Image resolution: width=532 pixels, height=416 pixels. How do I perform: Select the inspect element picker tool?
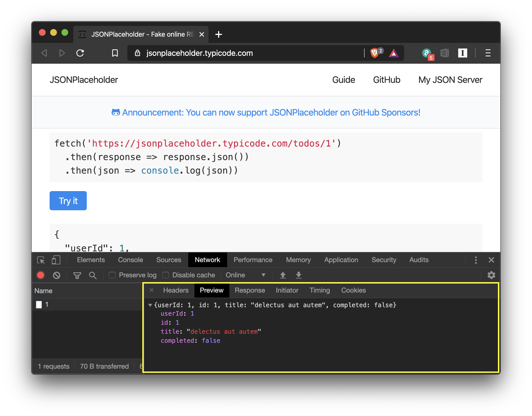point(41,260)
